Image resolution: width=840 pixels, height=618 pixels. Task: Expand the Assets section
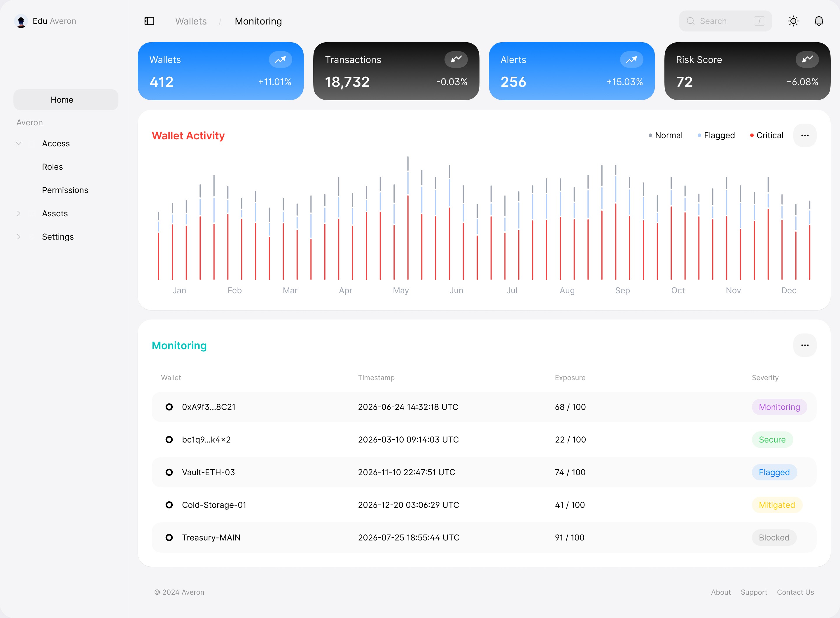point(18,213)
